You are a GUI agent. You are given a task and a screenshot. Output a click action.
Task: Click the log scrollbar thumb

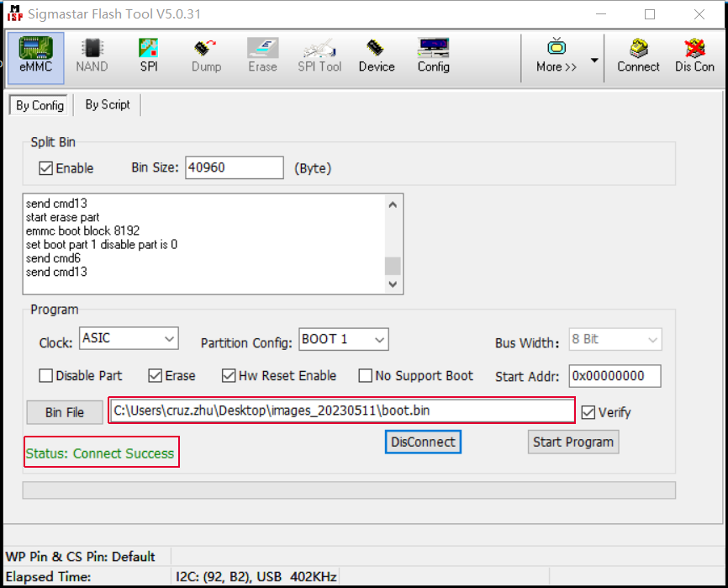[393, 266]
